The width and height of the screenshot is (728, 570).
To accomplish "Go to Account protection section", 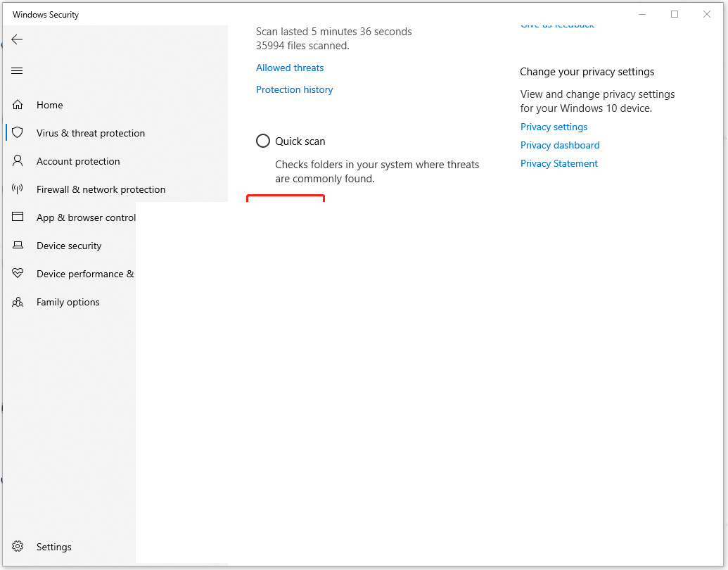I will [78, 161].
